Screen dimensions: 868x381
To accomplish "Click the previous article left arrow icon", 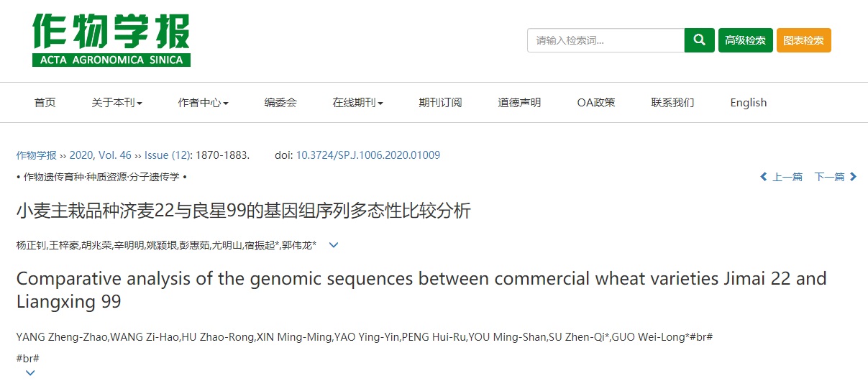I will (764, 177).
